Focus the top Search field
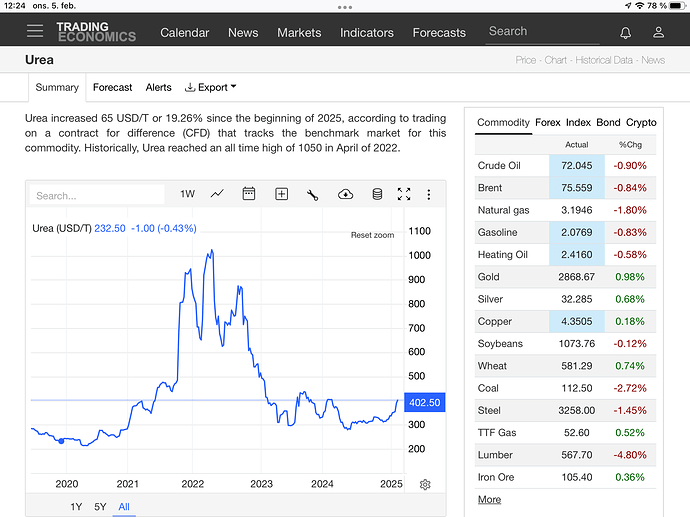This screenshot has width=690, height=517. pos(542,32)
